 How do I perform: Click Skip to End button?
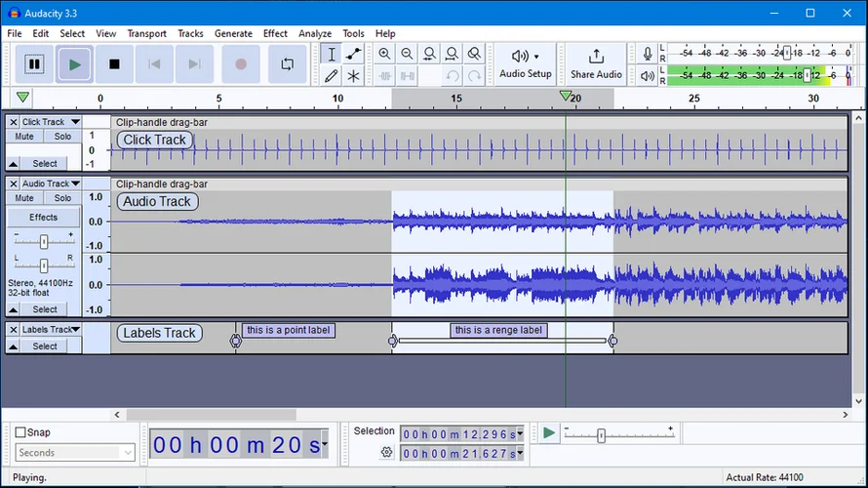click(194, 64)
